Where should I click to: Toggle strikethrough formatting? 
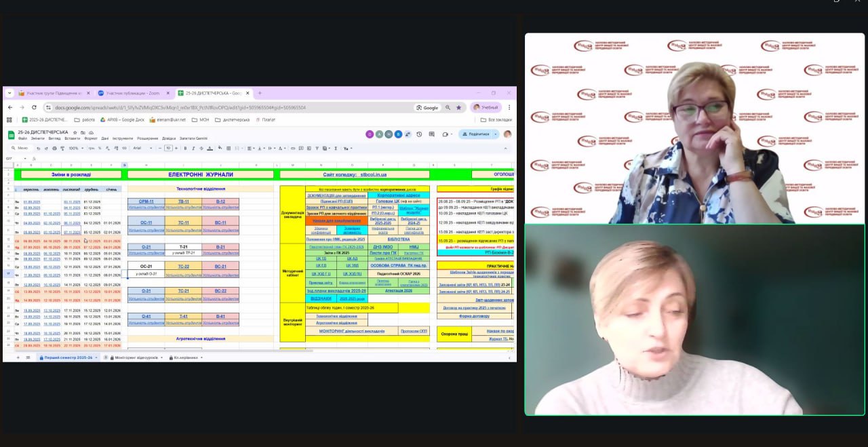tap(202, 148)
